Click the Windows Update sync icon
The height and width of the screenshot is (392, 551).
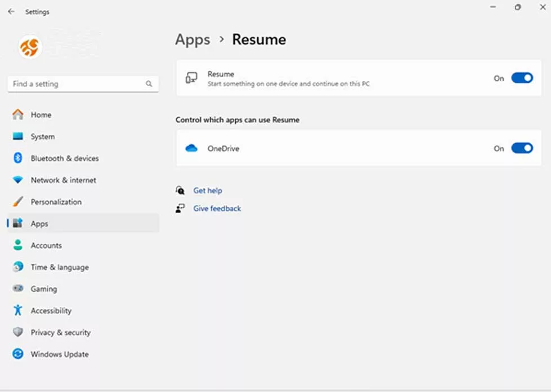(x=18, y=354)
